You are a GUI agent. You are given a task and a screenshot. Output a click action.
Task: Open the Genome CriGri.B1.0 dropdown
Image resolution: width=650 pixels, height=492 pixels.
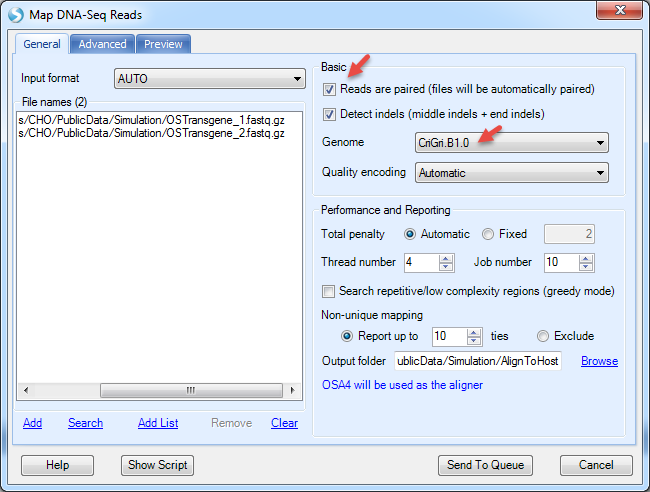[x=512, y=143]
